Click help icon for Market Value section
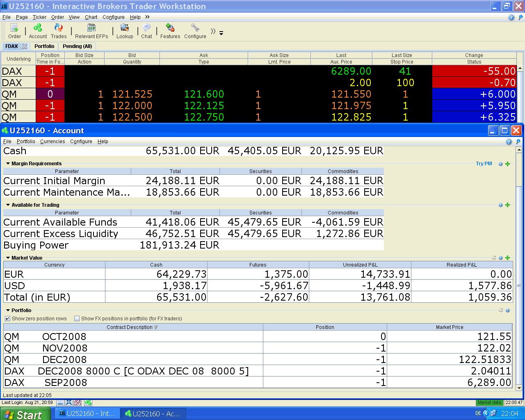525x420 pixels. click(501, 258)
